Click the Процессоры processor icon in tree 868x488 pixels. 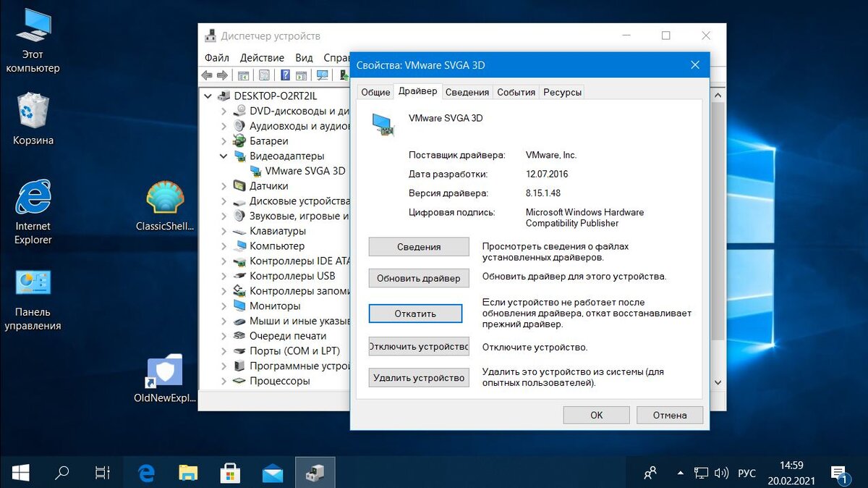pyautogui.click(x=240, y=381)
